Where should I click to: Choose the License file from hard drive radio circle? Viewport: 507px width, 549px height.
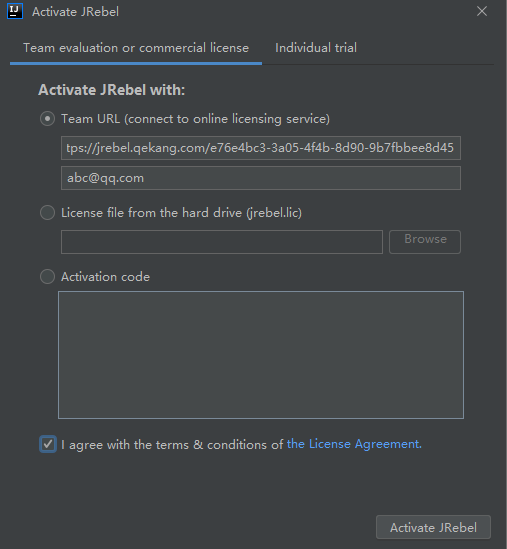[x=47, y=213]
